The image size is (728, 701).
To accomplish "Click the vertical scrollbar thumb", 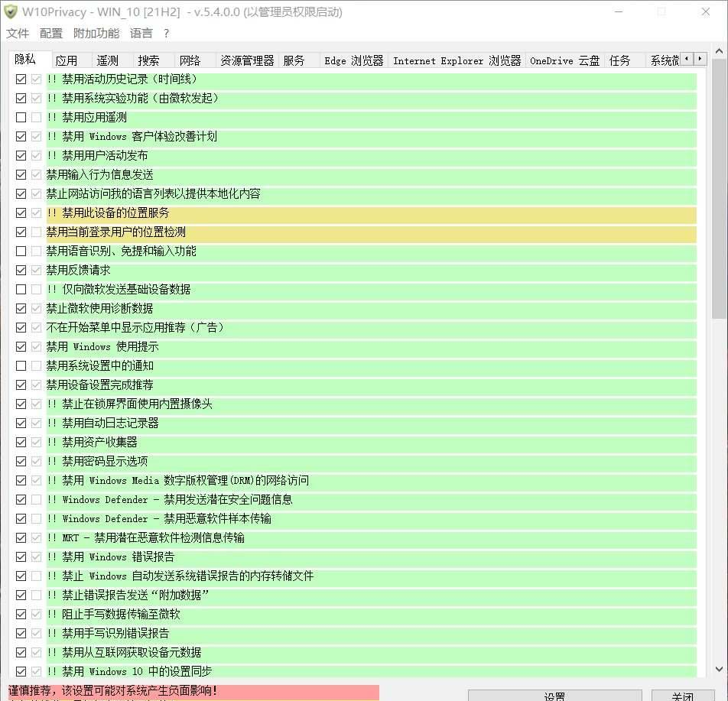I will click(719, 188).
